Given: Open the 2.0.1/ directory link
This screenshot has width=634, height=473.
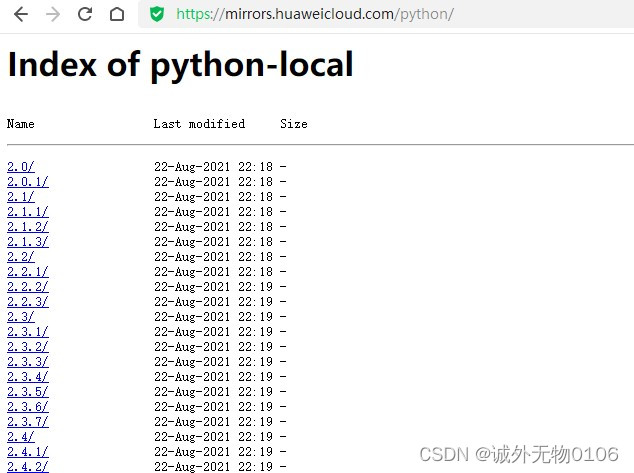Looking at the screenshot, I should coord(27,182).
